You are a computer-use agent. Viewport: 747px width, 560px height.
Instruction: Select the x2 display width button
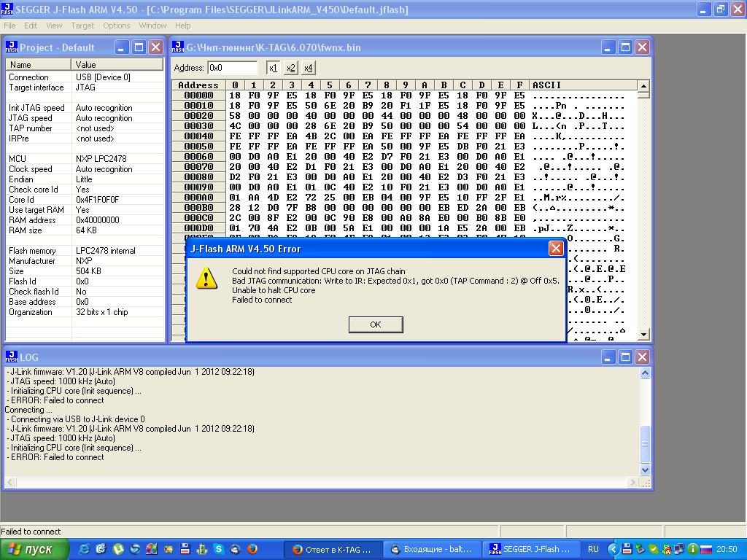[x=290, y=68]
